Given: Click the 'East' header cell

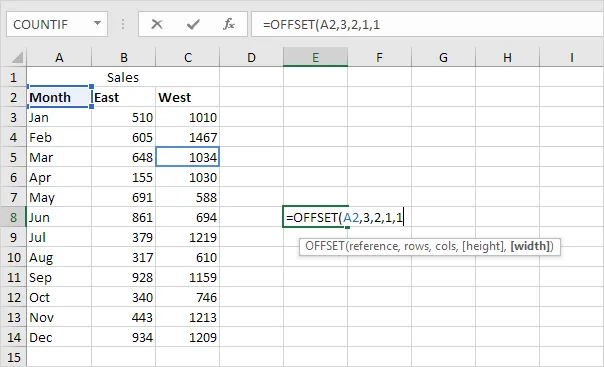Looking at the screenshot, I should 124,97.
